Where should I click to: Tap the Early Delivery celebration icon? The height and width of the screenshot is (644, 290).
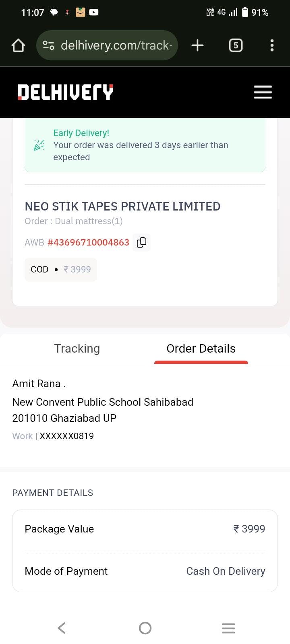[39, 145]
